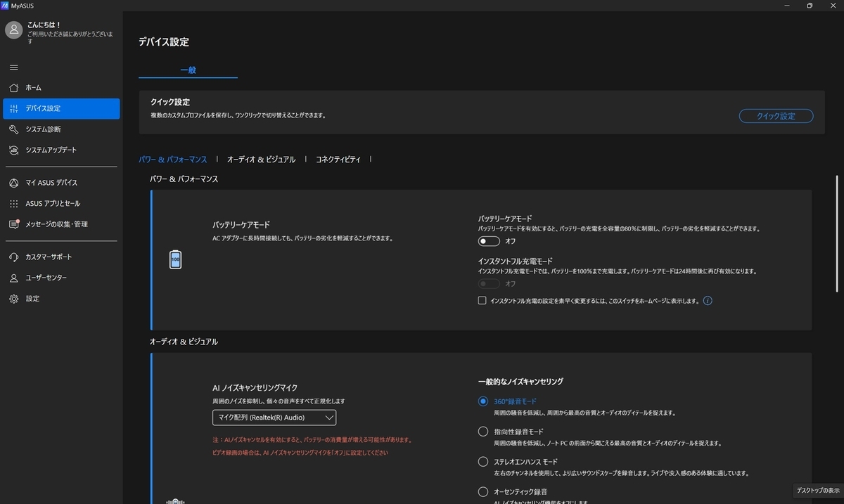Click the home icon beside ホーム
The height and width of the screenshot is (504, 844).
pyautogui.click(x=13, y=88)
